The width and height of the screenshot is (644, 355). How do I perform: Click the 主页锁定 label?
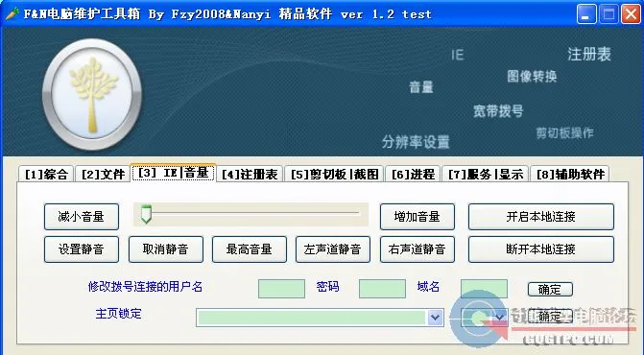[x=119, y=314]
